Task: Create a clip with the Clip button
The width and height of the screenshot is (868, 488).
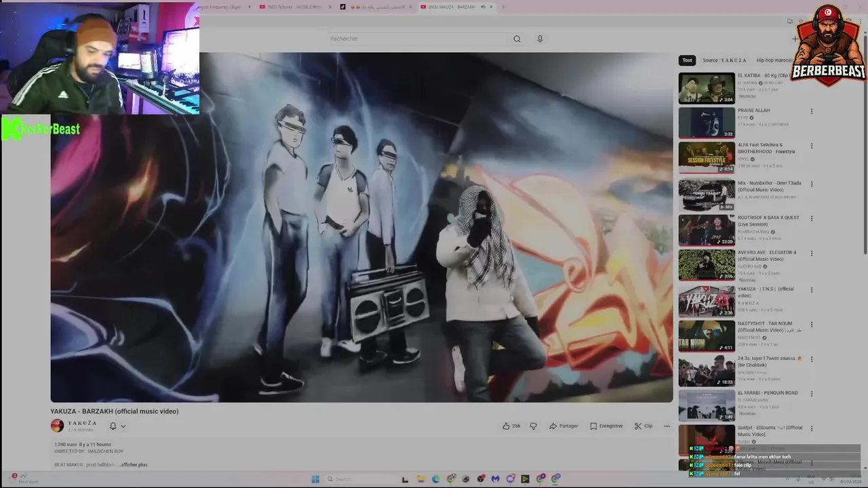Action: (644, 426)
